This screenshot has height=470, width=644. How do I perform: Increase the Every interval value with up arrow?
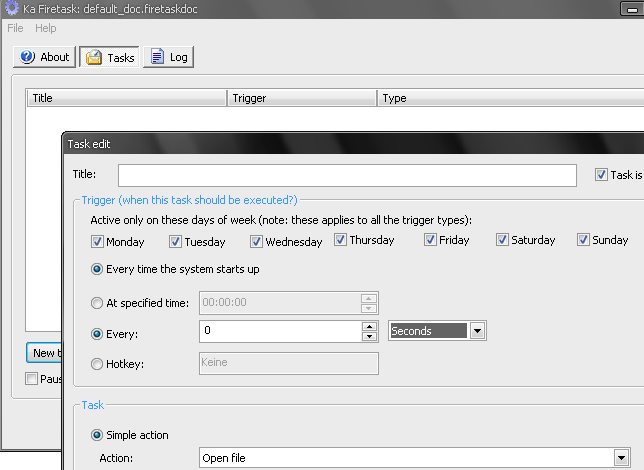click(369, 326)
